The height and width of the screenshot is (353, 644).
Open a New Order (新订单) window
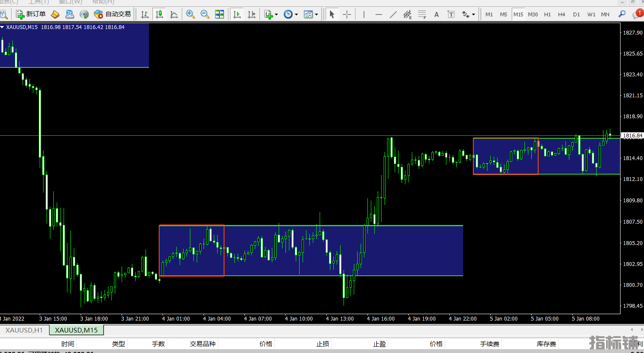point(31,14)
